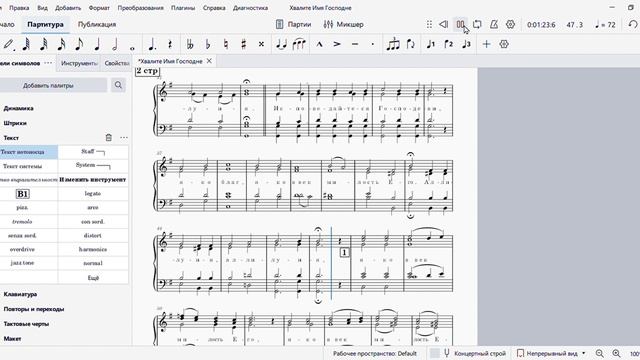Select the B1 rehearsal mark cell
This screenshot has height=360, width=640.
pos(22,194)
